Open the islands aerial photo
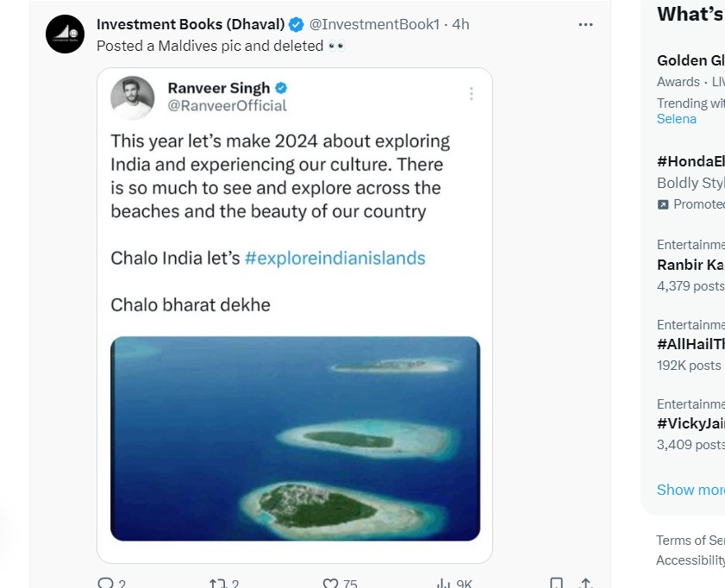This screenshot has height=588, width=725. [295, 438]
